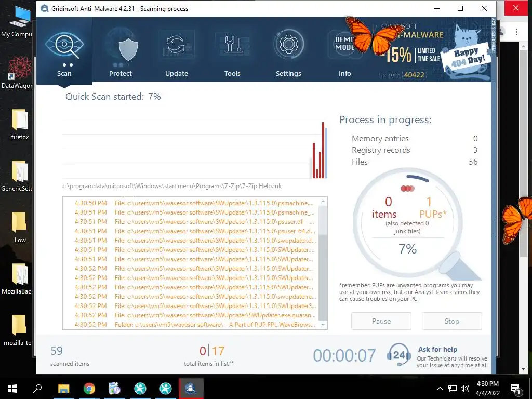This screenshot has height=399, width=532.
Task: Open the Scan tab eye icon
Action: pos(64,45)
